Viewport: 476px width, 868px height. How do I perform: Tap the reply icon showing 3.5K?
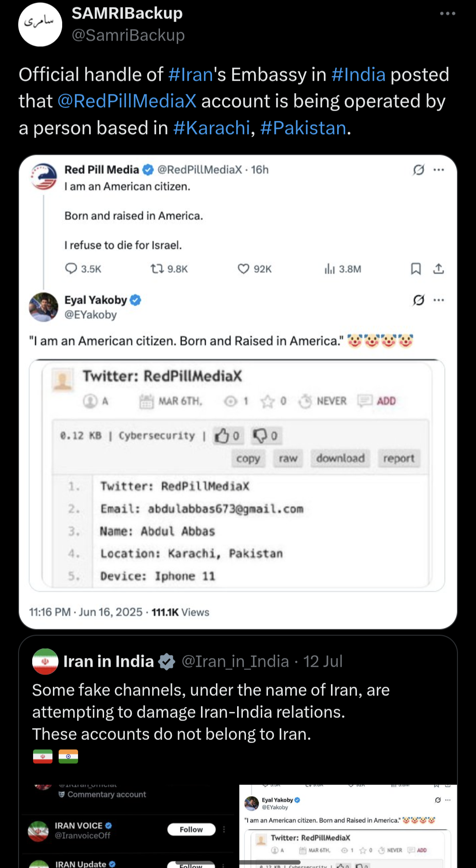click(71, 269)
